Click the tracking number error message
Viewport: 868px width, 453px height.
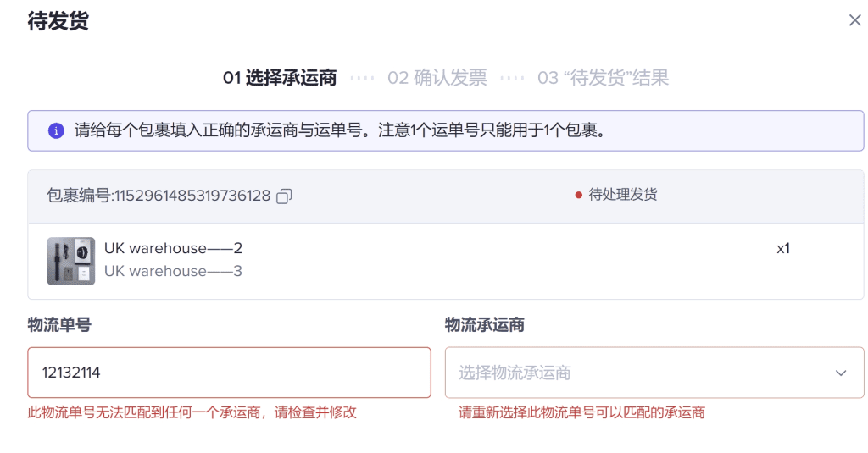192,412
